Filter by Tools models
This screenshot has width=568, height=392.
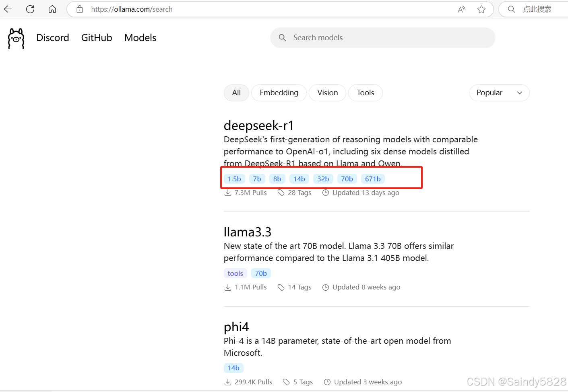[365, 93]
